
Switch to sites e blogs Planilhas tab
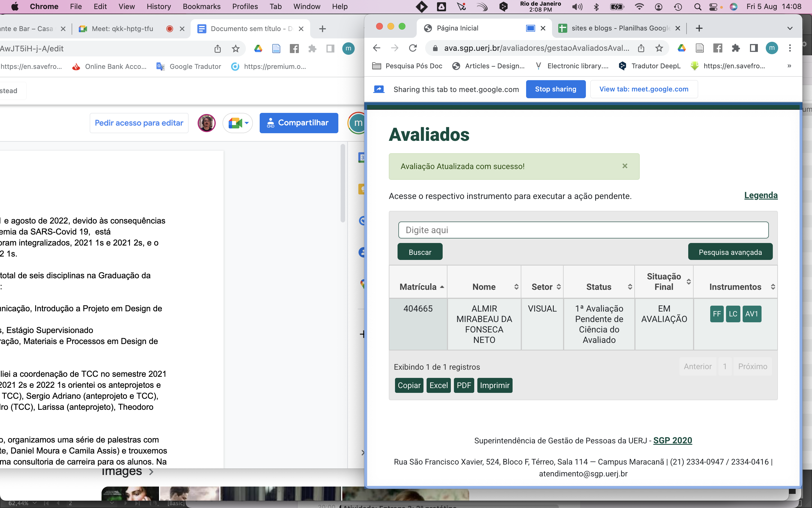point(619,28)
